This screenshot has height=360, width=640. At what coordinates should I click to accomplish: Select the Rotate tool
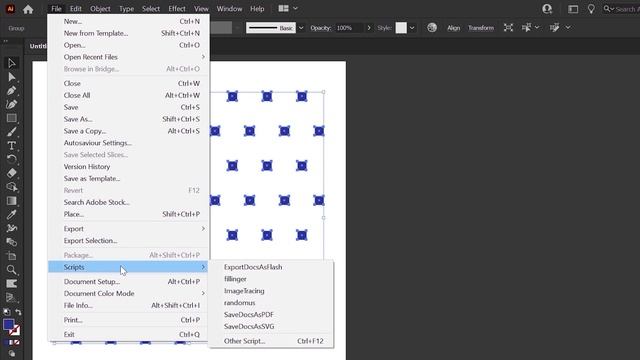pos(11,159)
